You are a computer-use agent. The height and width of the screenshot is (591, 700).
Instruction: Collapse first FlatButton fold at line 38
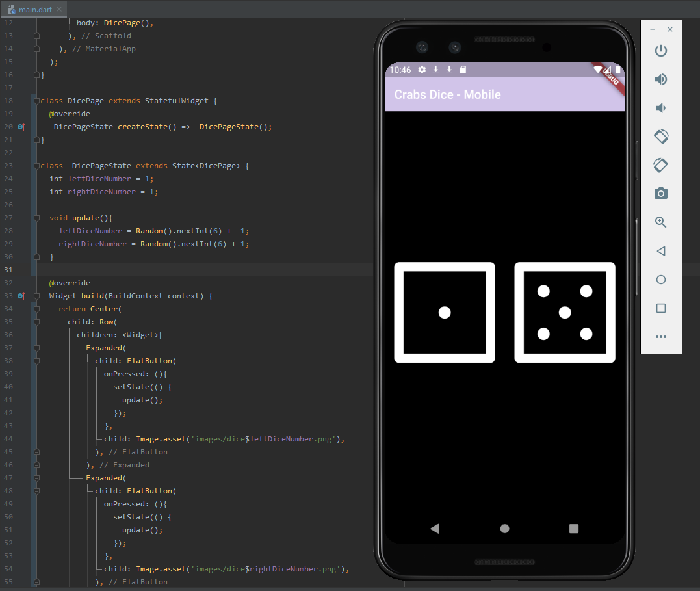pos(36,361)
